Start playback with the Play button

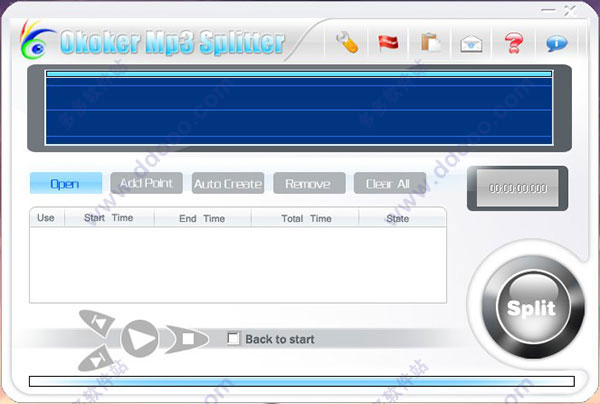coord(140,339)
